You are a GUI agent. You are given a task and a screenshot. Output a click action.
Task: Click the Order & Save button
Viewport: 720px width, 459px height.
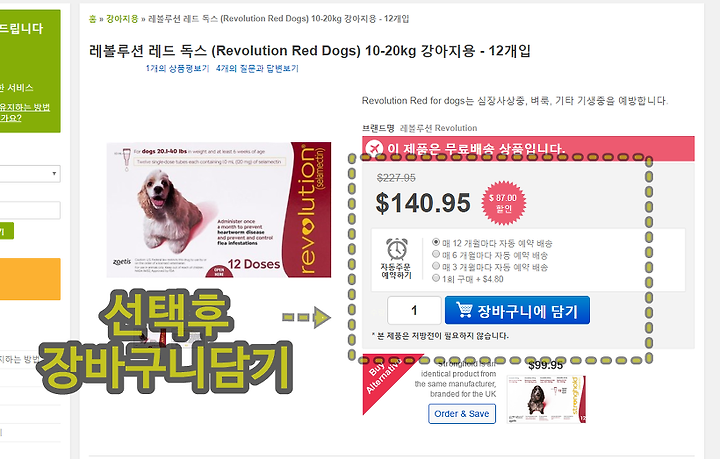point(462,414)
